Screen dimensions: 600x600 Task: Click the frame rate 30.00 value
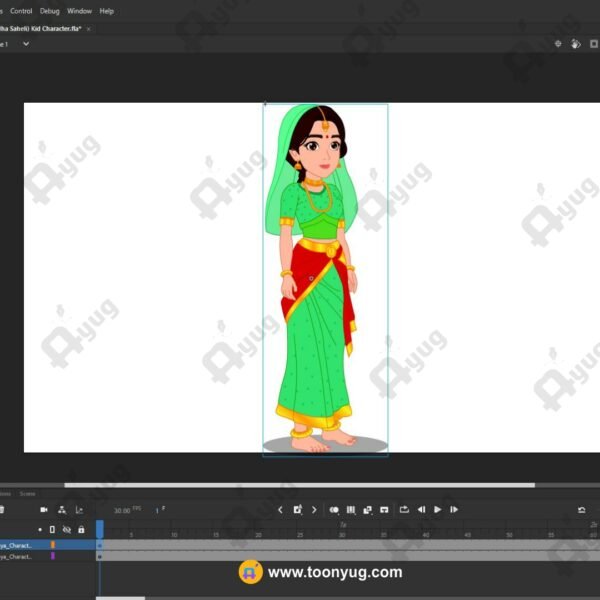pyautogui.click(x=122, y=510)
